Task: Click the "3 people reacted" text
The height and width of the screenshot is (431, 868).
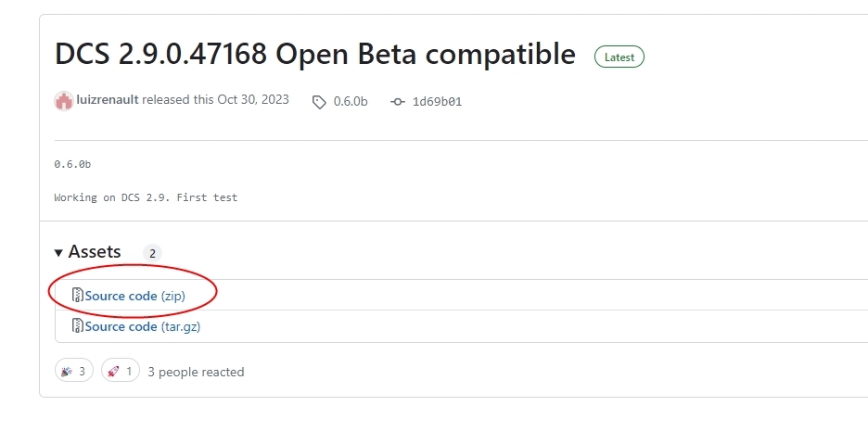Action: [x=196, y=372]
